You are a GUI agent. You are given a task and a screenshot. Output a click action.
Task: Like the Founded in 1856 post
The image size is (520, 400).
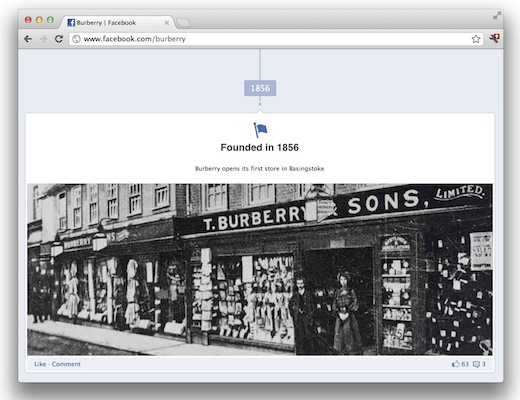pos(40,364)
